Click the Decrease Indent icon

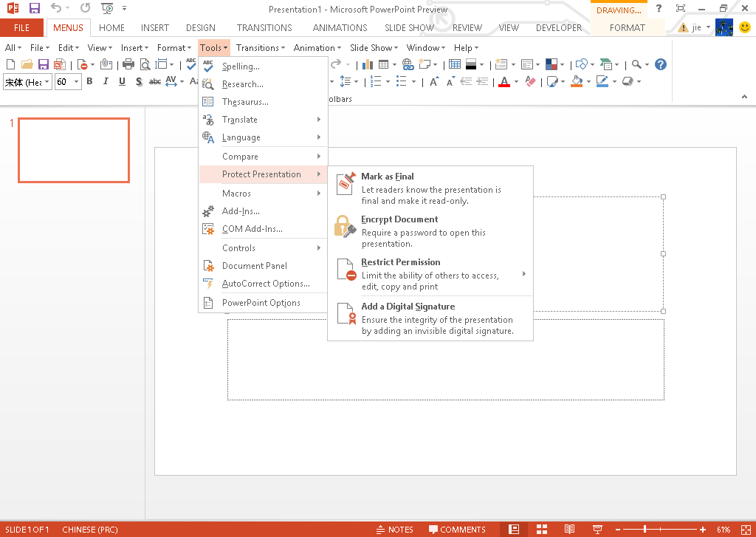click(466, 81)
